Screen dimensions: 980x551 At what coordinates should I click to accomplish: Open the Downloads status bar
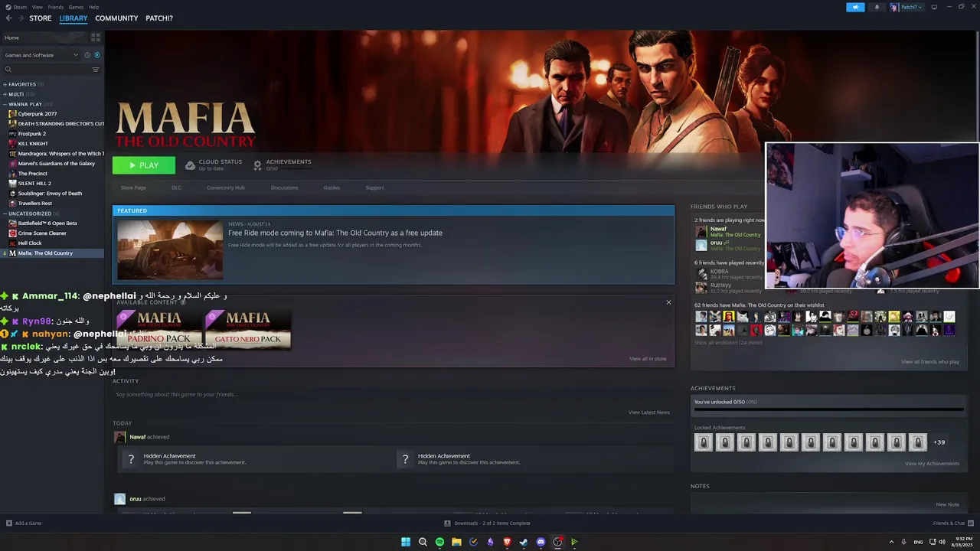pos(487,523)
